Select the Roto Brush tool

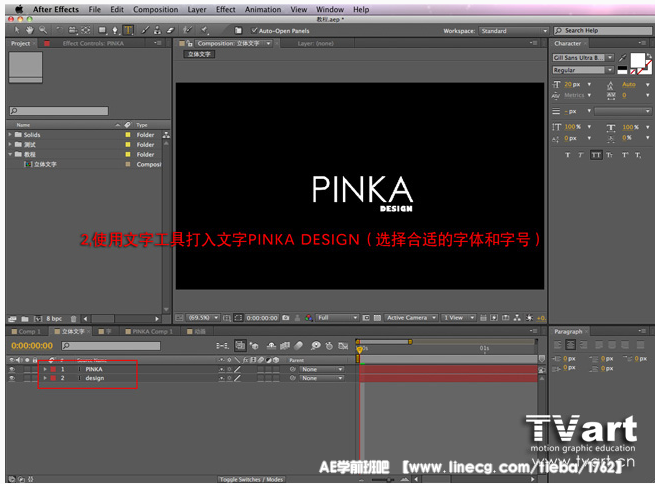point(188,30)
